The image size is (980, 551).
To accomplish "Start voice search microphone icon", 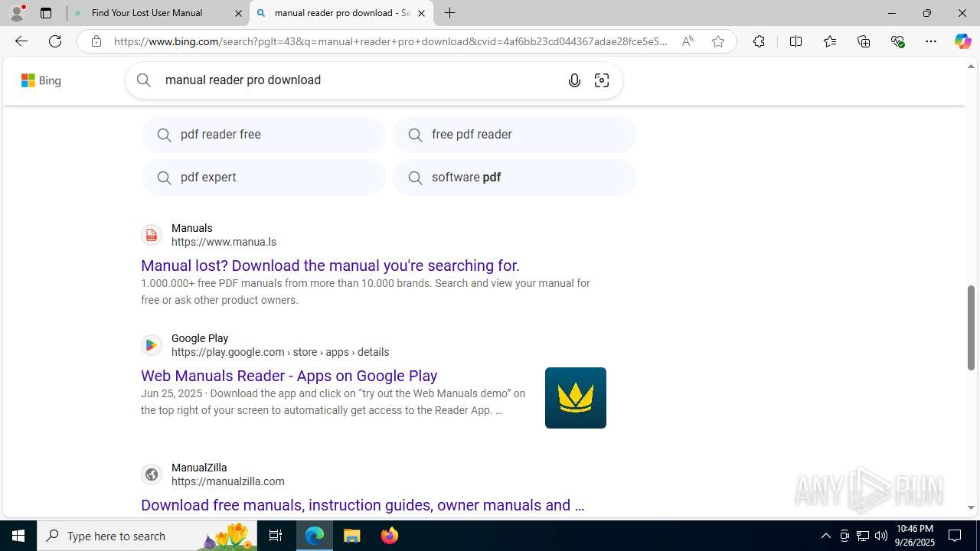I will tap(574, 80).
